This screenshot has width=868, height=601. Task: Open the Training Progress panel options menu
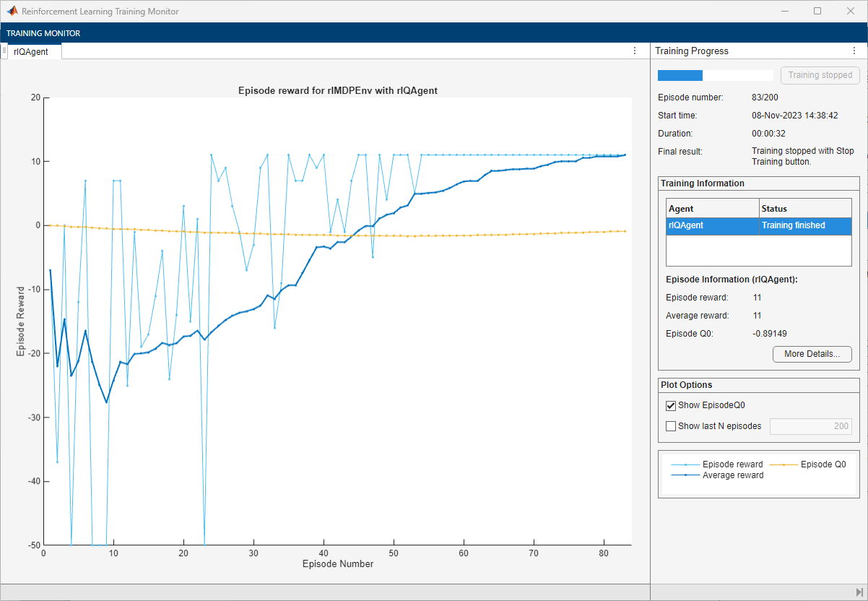click(x=854, y=51)
